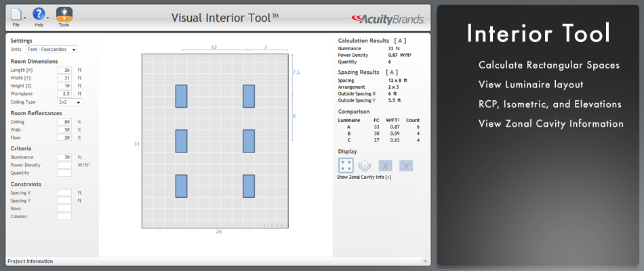
Task: Click the Acuity Brands logo
Action: pos(389,18)
